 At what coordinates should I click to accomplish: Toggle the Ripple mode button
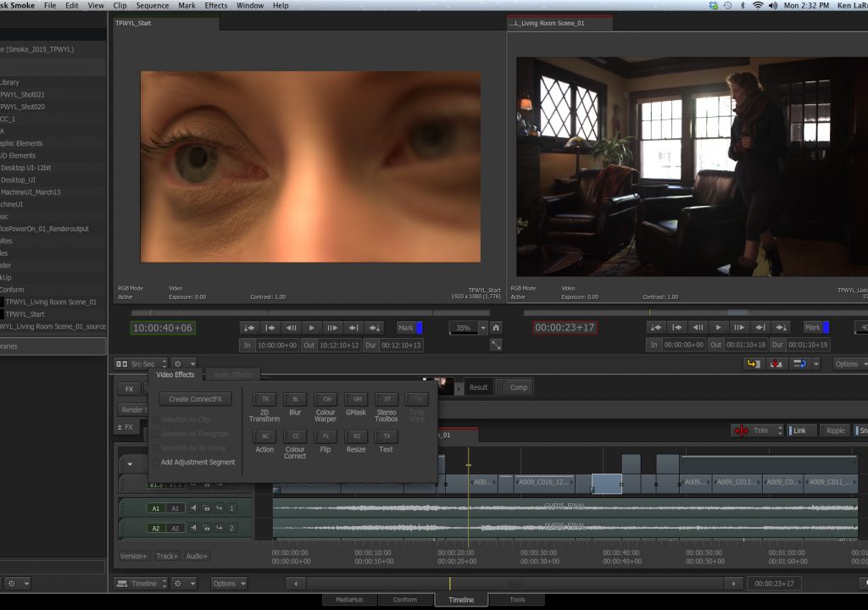[x=835, y=430]
